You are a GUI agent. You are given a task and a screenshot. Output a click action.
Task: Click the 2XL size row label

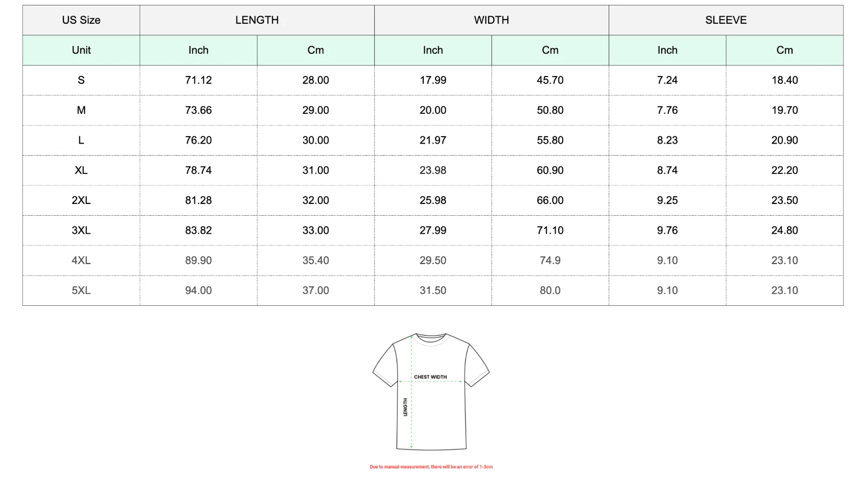[81, 200]
